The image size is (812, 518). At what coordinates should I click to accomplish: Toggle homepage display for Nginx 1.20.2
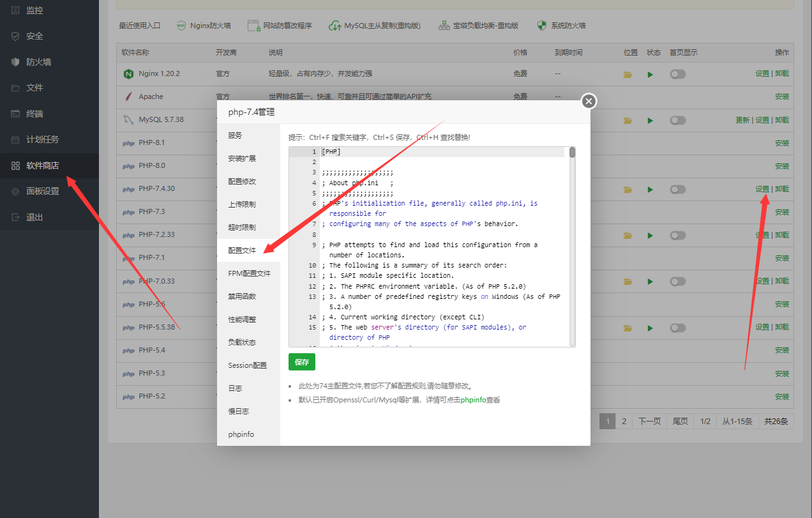point(678,74)
